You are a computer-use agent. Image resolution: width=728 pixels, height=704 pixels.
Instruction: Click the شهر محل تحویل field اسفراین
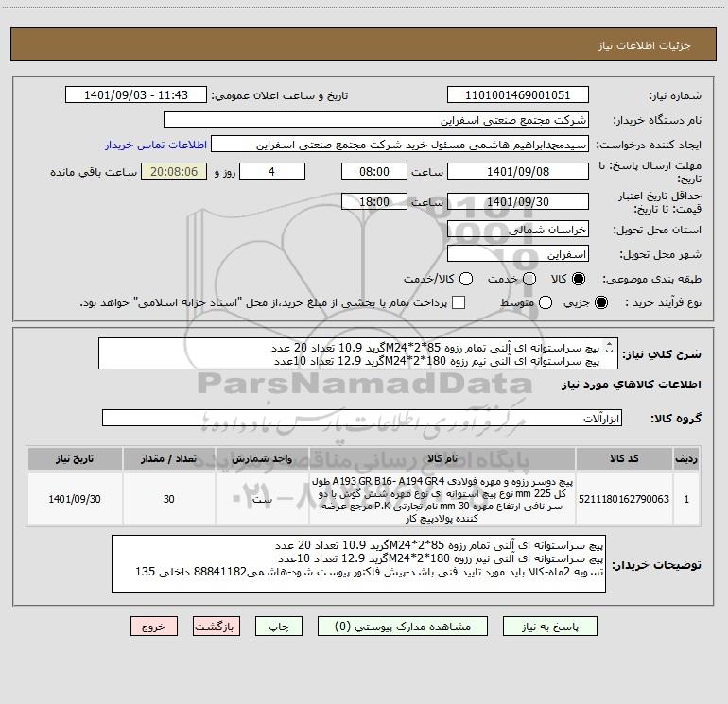pos(518,254)
